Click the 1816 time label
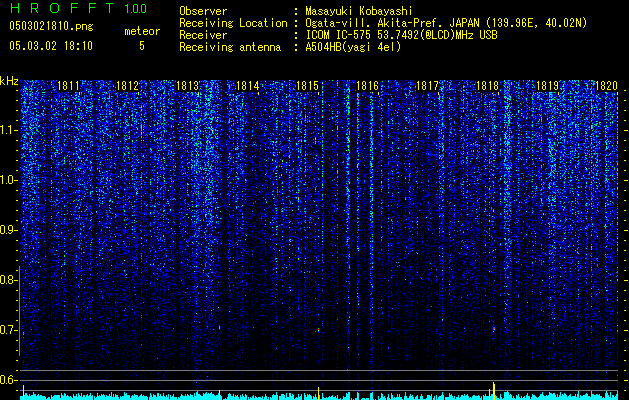 367,85
